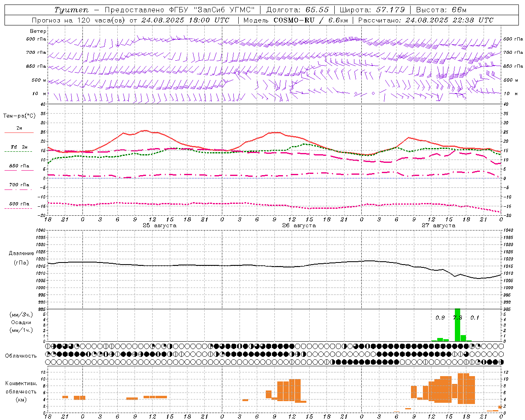Click the 'Рассчитано: 24.08.2025 22:38 UTC' timestamp
The height and width of the screenshot is (420, 525).
[426, 20]
